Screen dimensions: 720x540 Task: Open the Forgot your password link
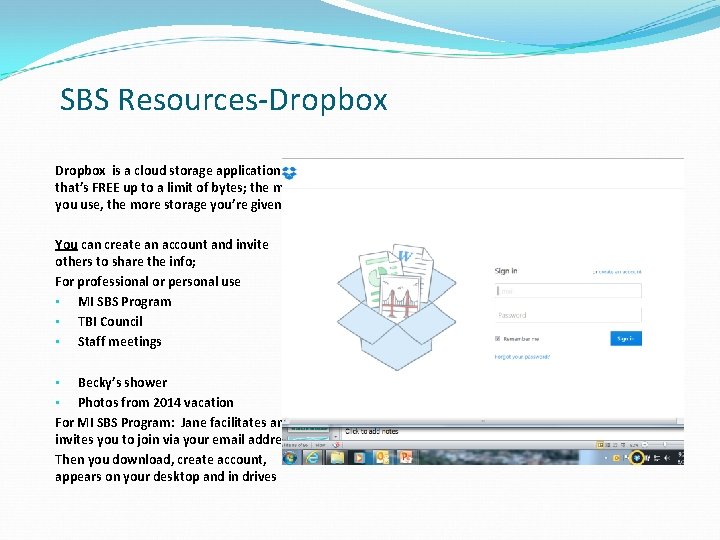click(522, 357)
